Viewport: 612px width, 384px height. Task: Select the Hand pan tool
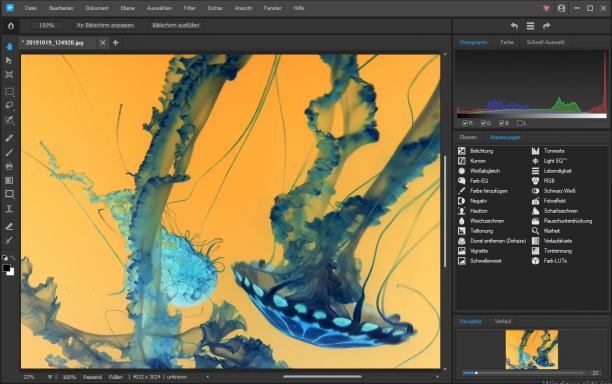(x=9, y=46)
